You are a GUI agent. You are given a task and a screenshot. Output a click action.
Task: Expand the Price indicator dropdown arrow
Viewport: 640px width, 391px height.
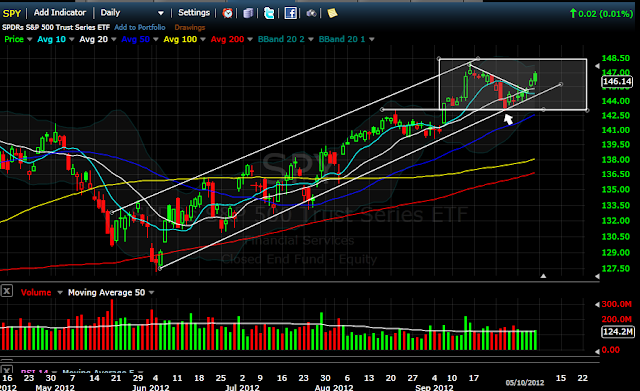pyautogui.click(x=29, y=40)
